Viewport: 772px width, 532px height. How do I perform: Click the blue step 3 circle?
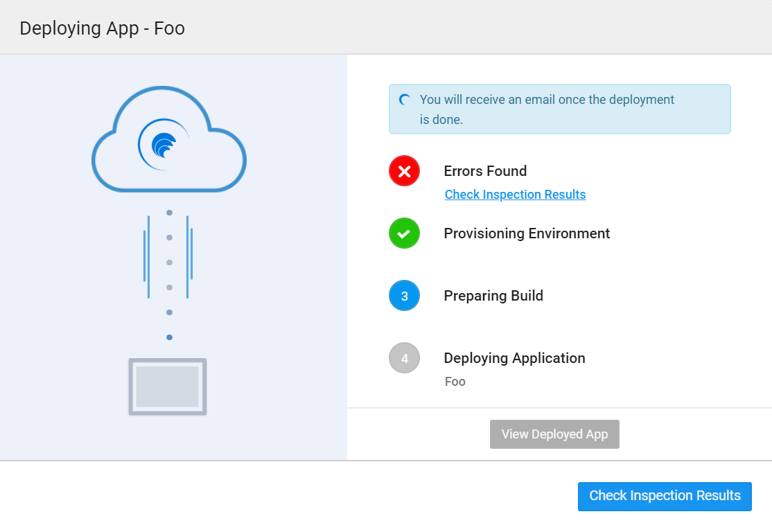(404, 296)
